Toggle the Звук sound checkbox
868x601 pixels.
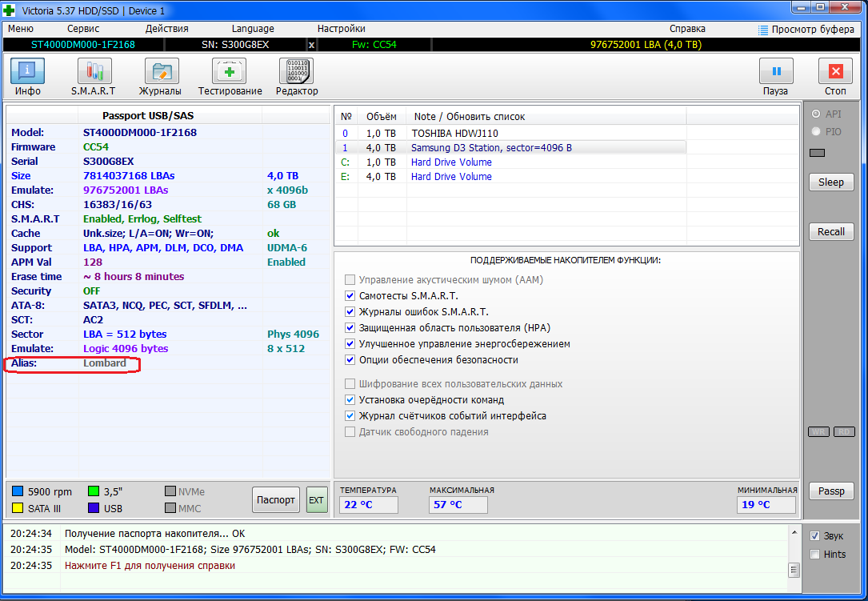tap(815, 535)
